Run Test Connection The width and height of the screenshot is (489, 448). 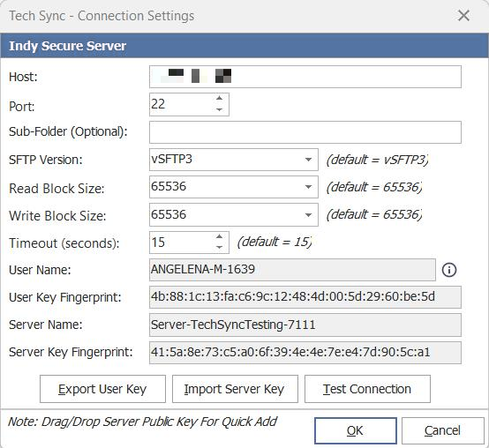pos(367,389)
